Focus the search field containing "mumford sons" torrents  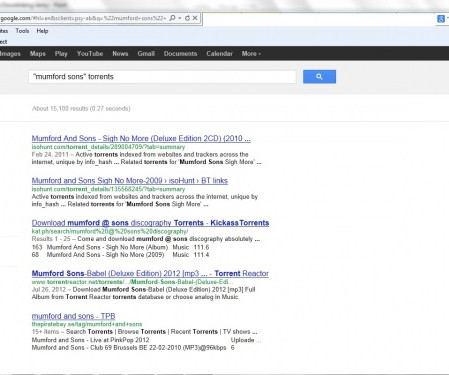coord(162,77)
